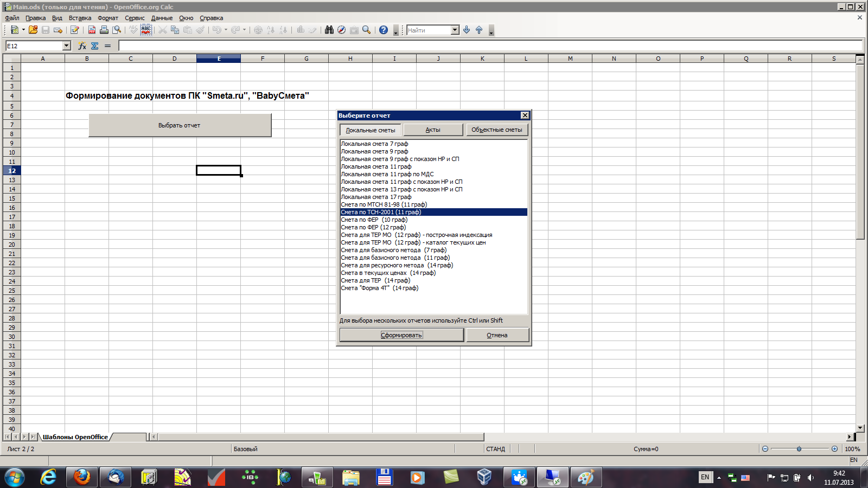Screen dimensions: 868x488
Task: Click the Spelling check ABC icon
Action: coord(133,30)
